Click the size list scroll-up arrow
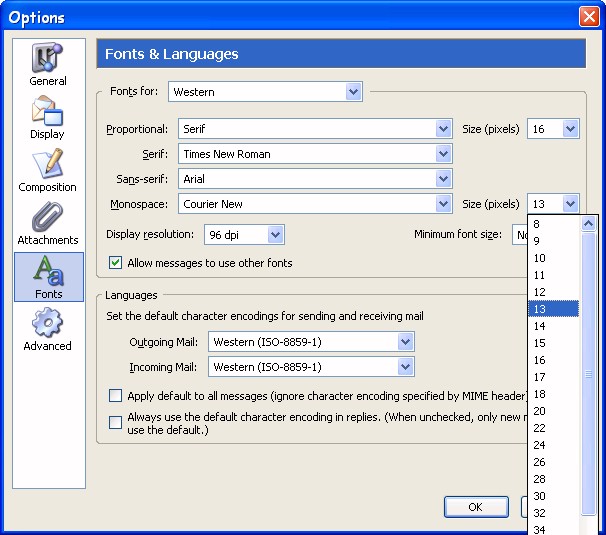The height and width of the screenshot is (535, 606). click(x=589, y=224)
